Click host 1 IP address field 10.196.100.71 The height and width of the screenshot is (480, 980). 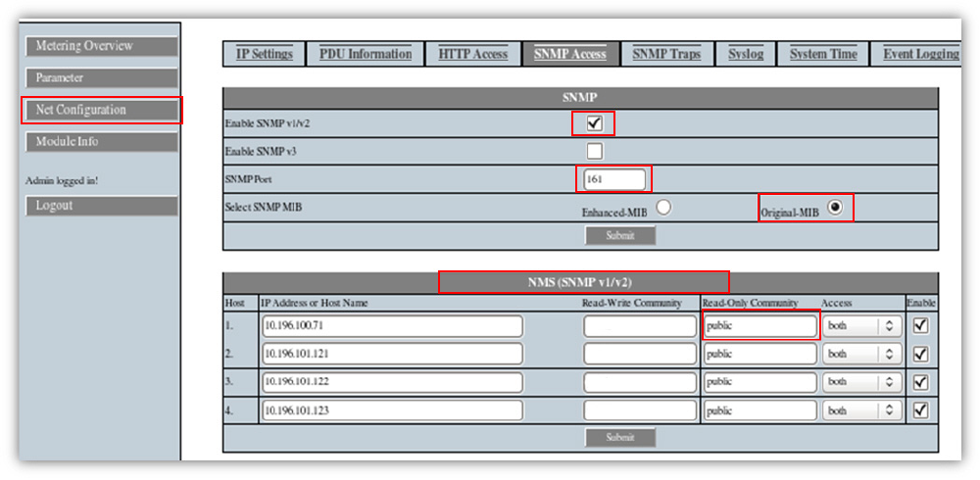tap(393, 325)
